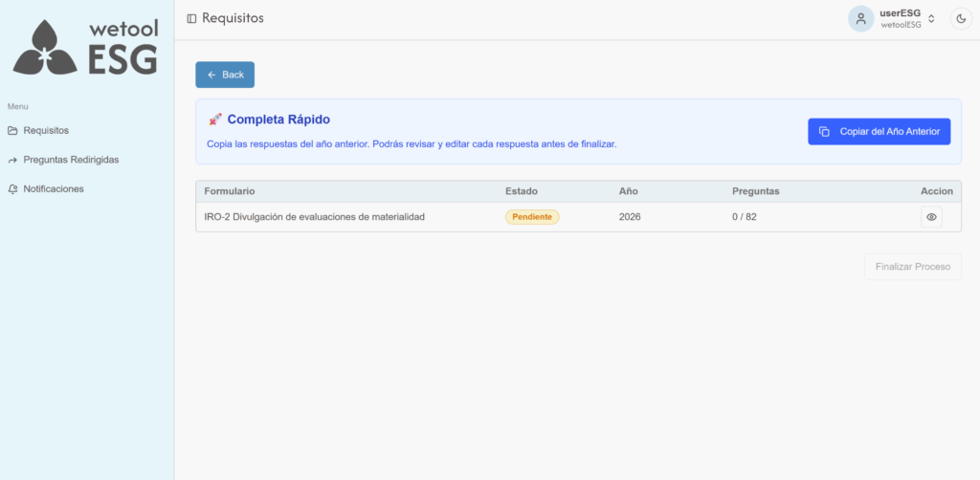Viewport: 980px width, 480px height.
Task: Click the Pendiente status badge
Action: [531, 217]
